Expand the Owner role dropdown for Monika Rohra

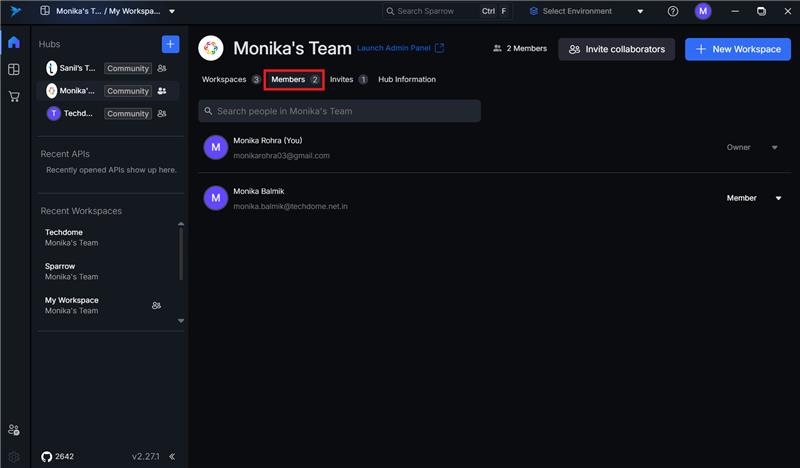click(774, 147)
